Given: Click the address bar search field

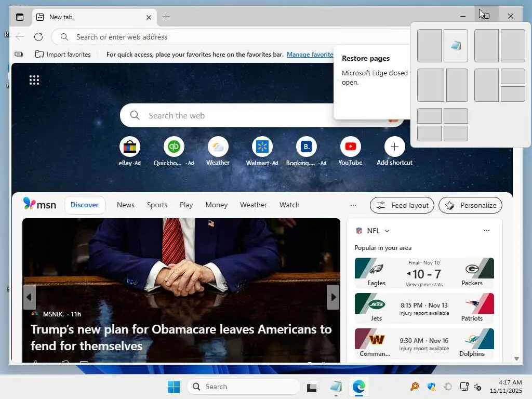Looking at the screenshot, I should [x=231, y=37].
